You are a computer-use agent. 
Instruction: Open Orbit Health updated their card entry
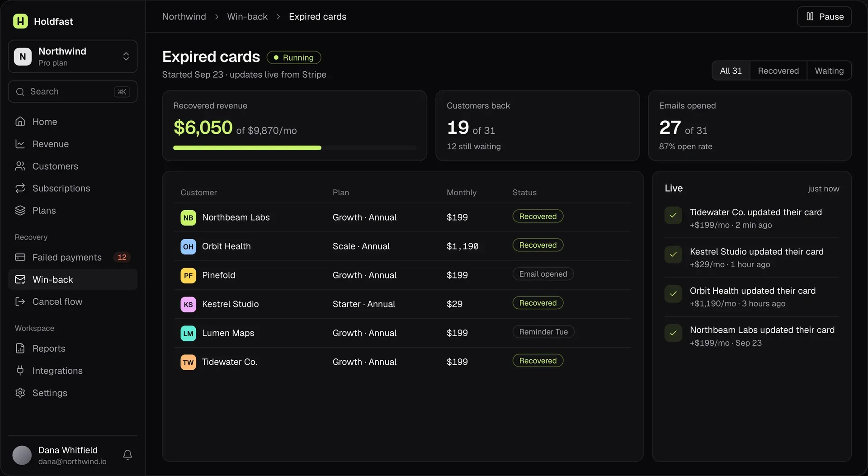click(752, 297)
